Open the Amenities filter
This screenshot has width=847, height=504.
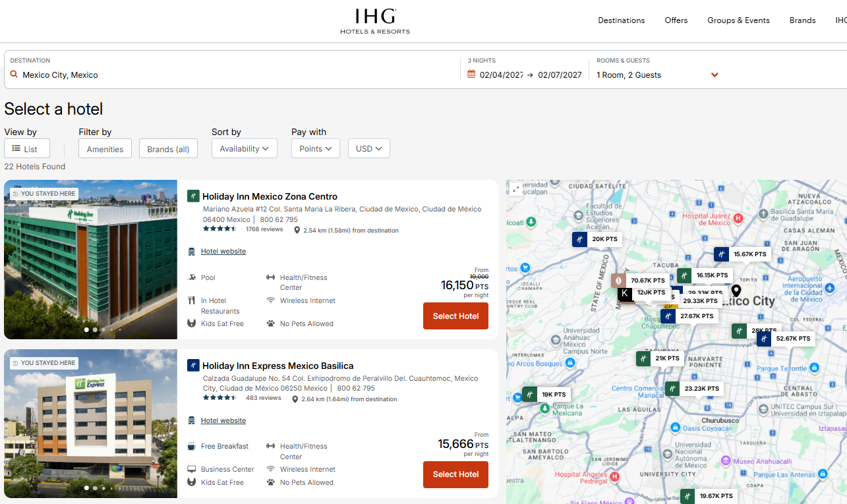point(105,149)
